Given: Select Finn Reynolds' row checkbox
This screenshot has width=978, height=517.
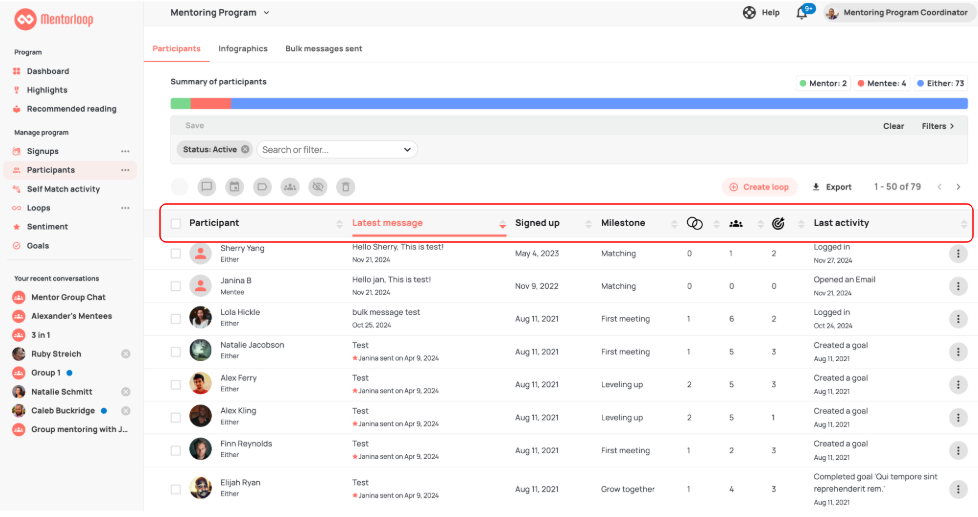Looking at the screenshot, I should (176, 450).
